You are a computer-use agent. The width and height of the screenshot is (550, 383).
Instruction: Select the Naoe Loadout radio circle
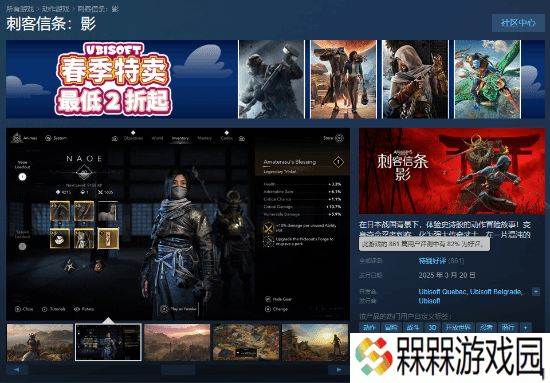coord(22,177)
